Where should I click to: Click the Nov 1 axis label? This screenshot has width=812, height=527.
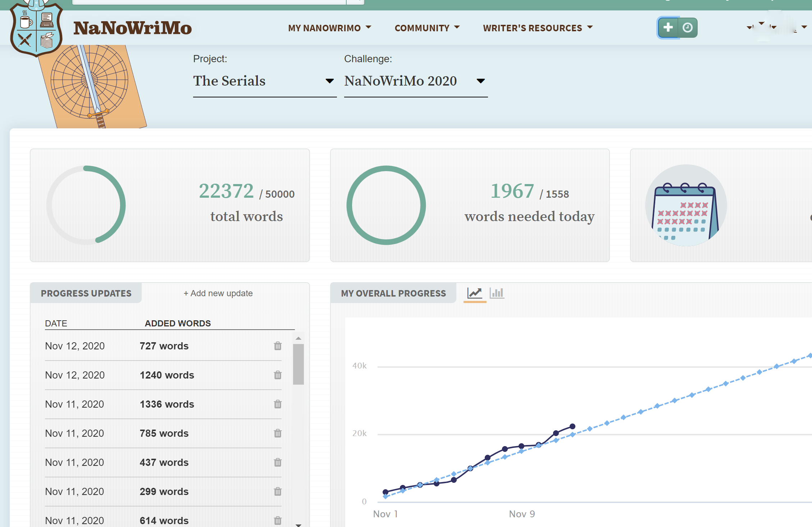coord(386,514)
